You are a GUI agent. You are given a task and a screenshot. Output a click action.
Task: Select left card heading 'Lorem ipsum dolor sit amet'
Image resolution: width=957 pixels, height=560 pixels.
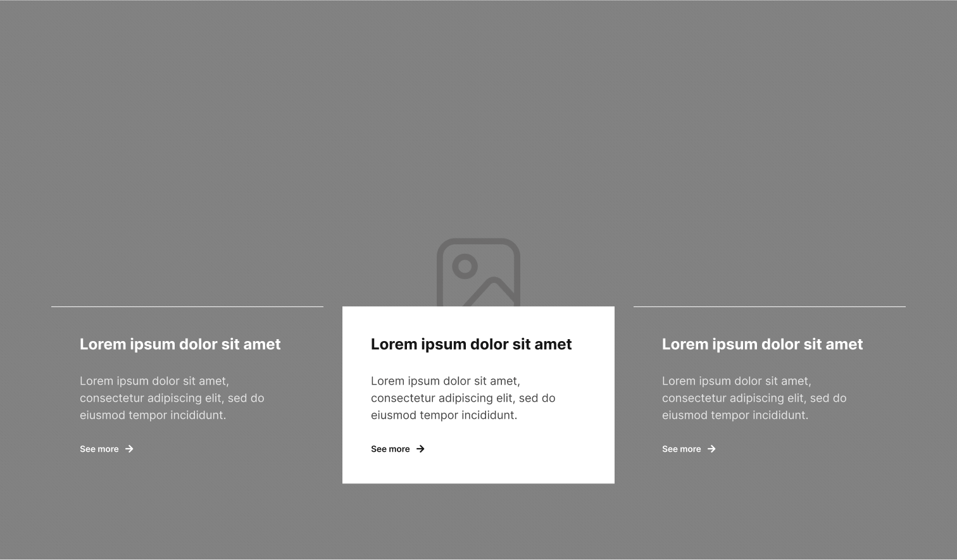180,344
